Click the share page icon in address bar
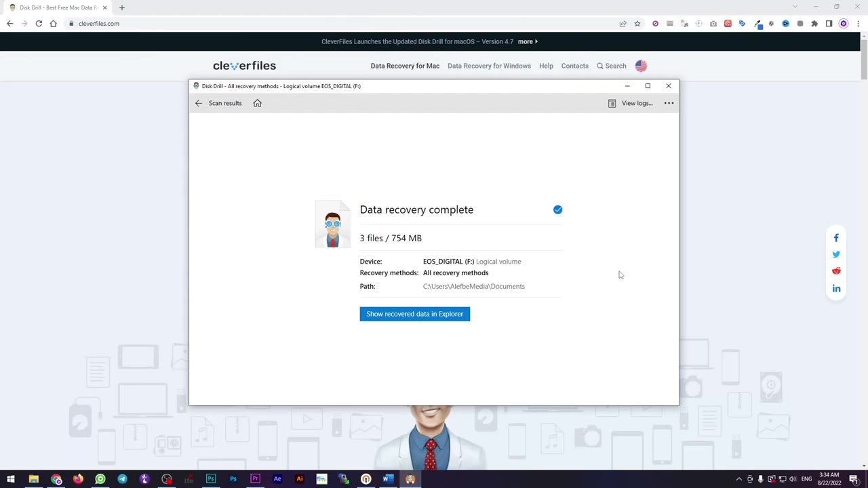This screenshot has height=488, width=868. (623, 24)
